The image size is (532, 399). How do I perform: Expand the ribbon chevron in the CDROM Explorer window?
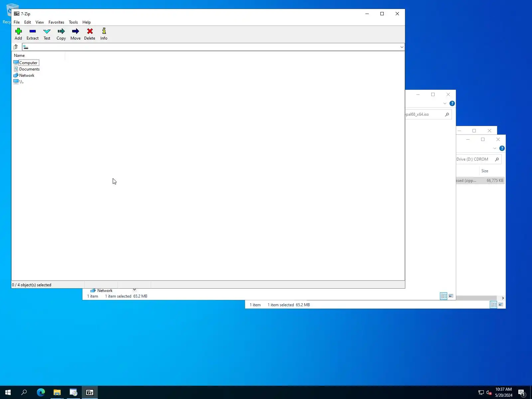495,148
